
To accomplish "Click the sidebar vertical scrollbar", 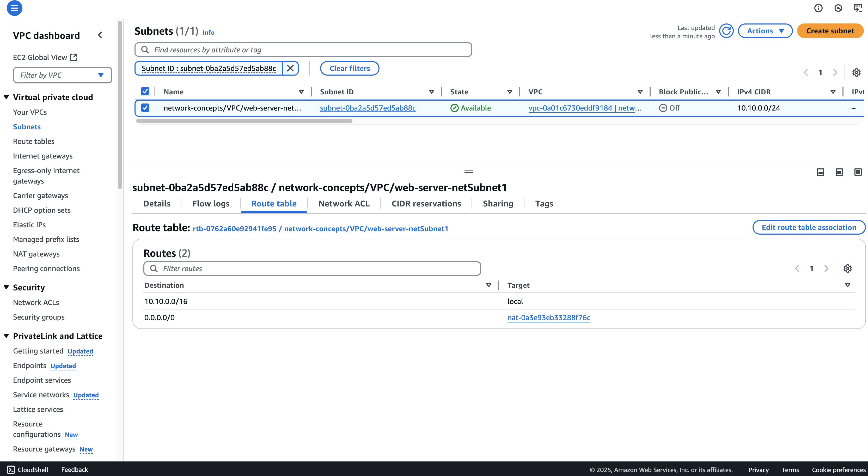I will [x=120, y=105].
